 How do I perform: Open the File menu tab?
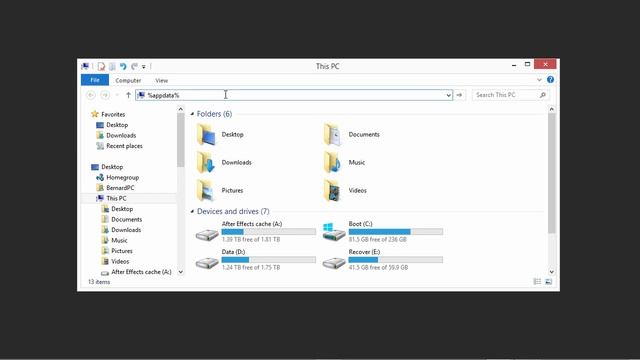[95, 80]
